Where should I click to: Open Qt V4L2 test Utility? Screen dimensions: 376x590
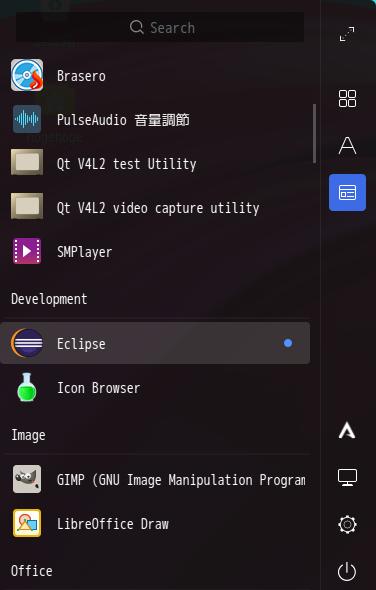[155, 163]
